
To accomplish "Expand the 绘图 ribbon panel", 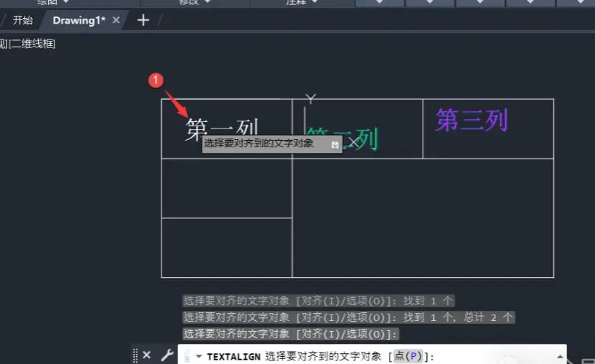I will coord(53,2).
